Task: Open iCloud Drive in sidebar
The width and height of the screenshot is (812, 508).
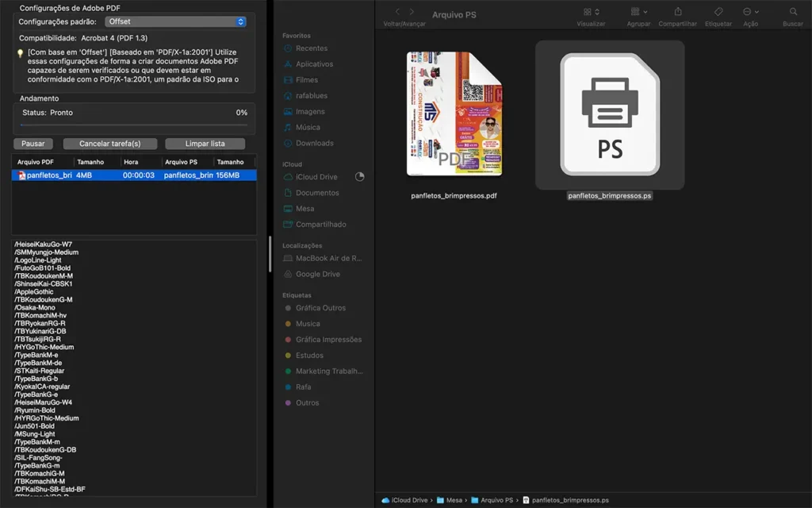Action: tap(316, 177)
